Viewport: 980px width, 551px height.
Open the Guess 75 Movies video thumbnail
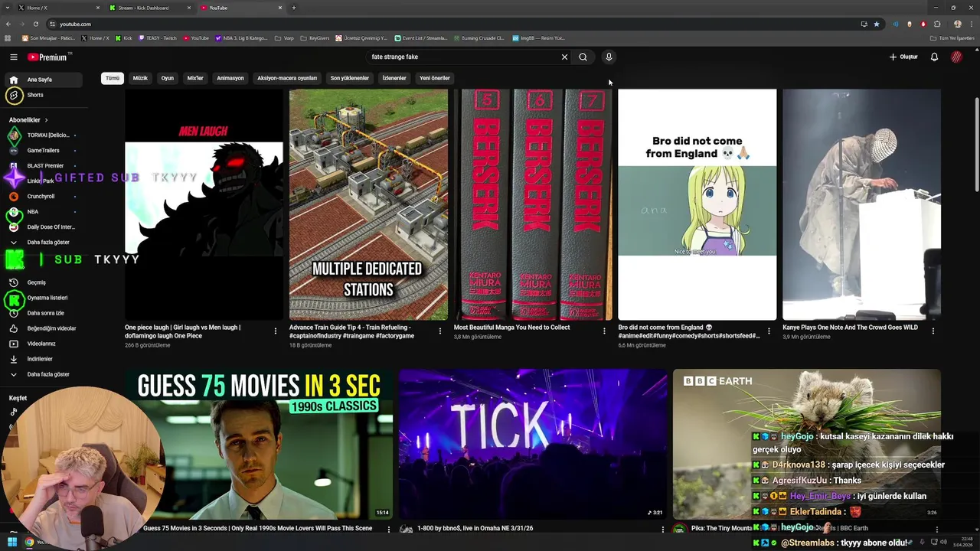click(x=259, y=444)
